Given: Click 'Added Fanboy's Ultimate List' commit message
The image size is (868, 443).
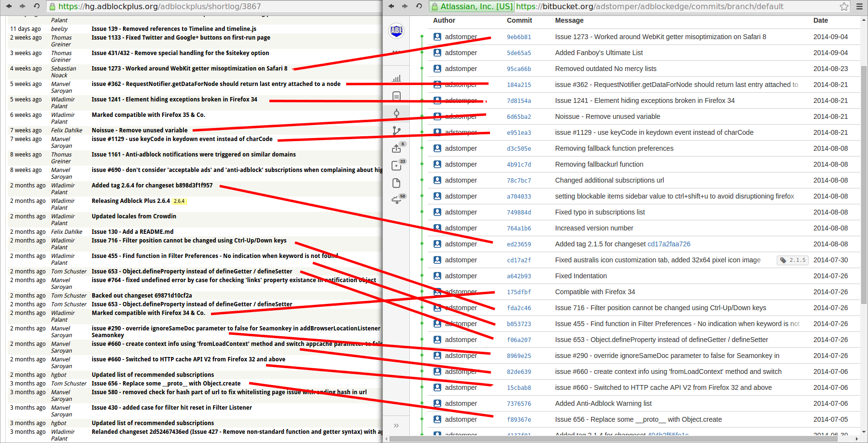Looking at the screenshot, I should 599,53.
